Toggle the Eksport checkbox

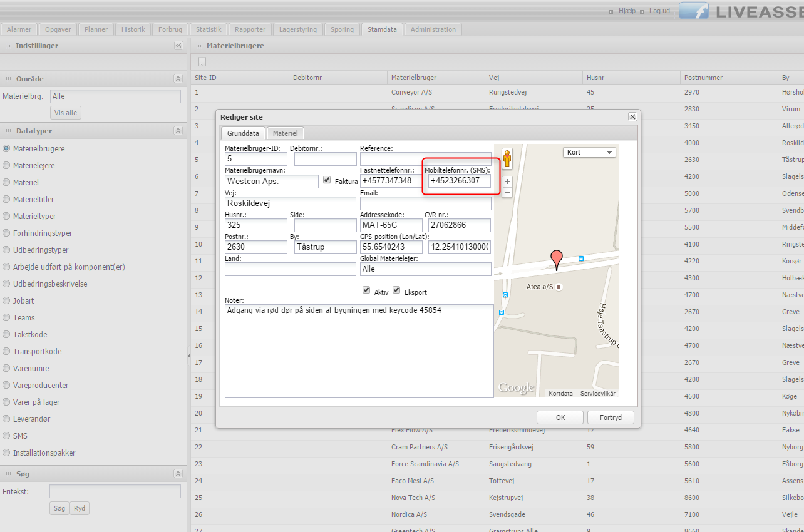396,290
